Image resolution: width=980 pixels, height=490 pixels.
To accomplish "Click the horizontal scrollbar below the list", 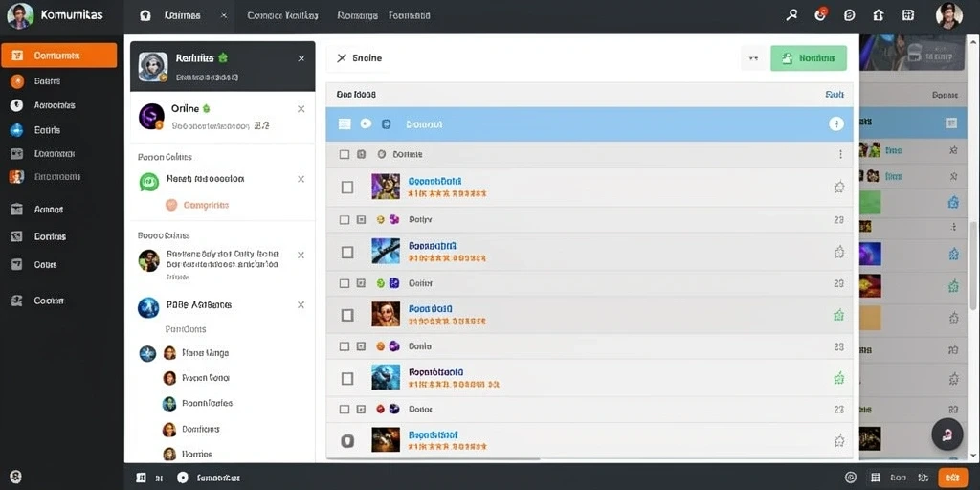I will 434,459.
